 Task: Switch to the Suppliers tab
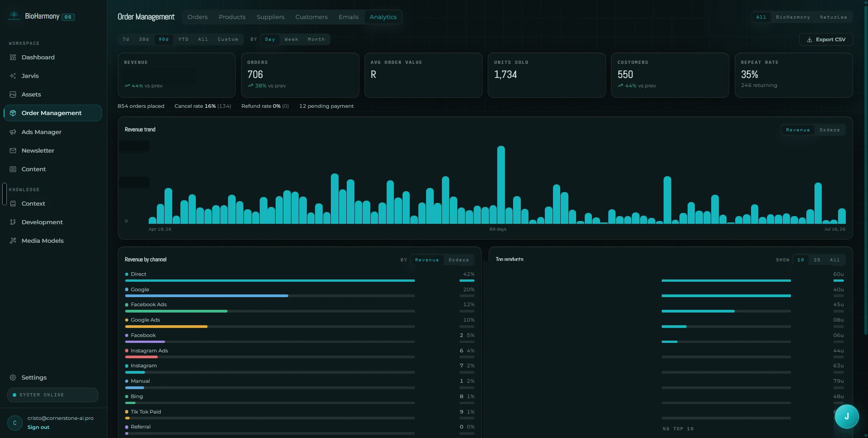(x=271, y=17)
